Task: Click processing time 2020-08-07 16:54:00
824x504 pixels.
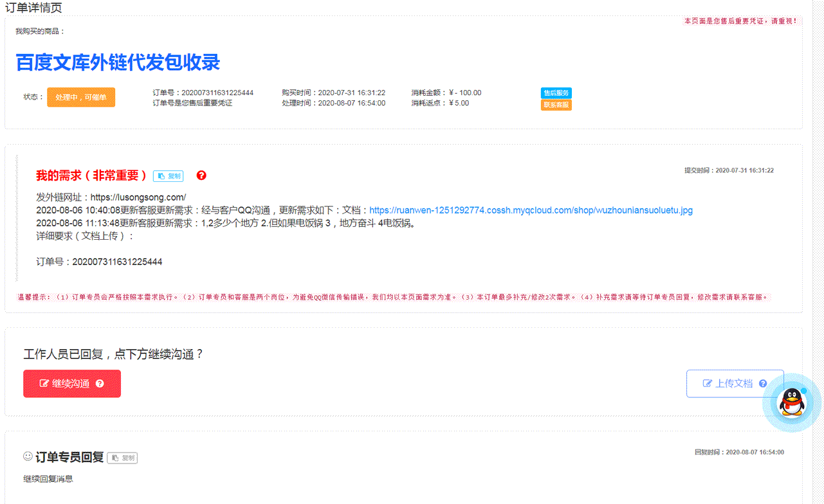Action: tap(352, 103)
